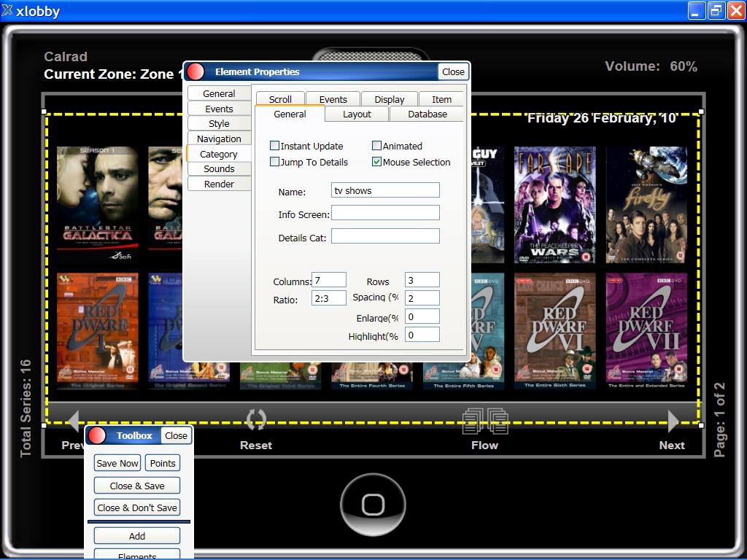The height and width of the screenshot is (560, 747).
Task: Select the inner General tab
Action: tap(290, 114)
